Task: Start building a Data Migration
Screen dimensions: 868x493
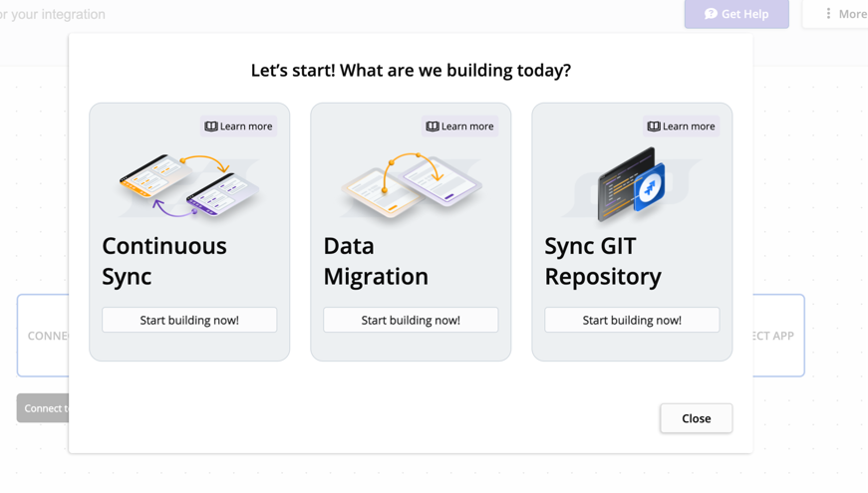Action: (411, 320)
